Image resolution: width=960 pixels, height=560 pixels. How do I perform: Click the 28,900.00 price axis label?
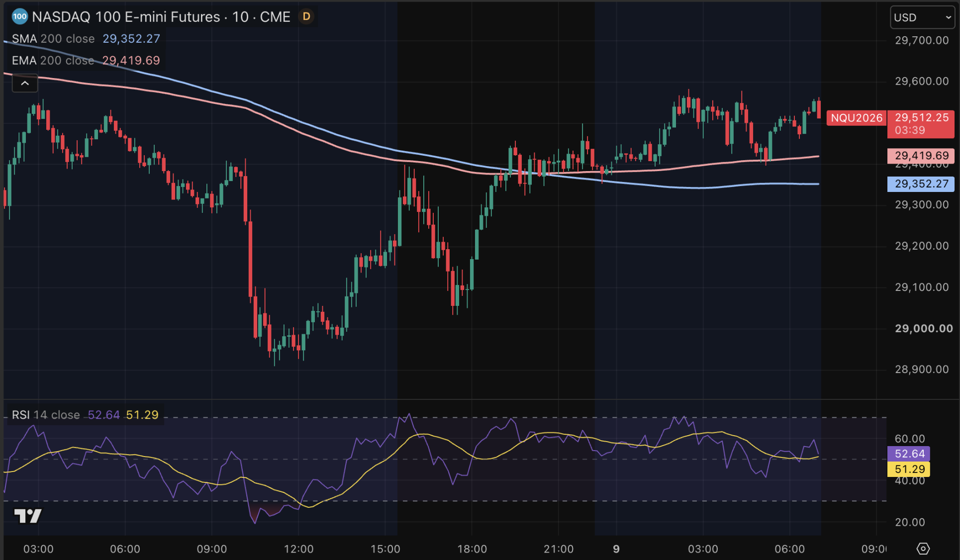click(922, 370)
